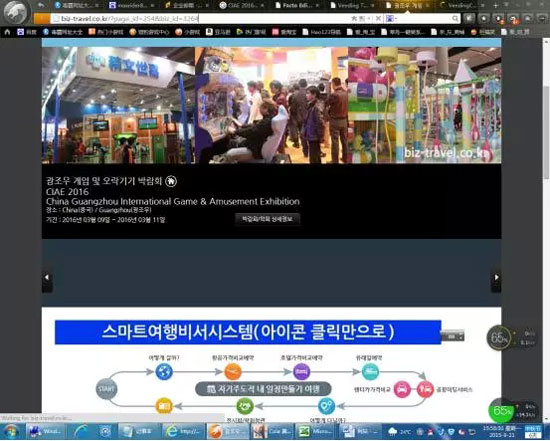Screen dimensions: 550x441
Task: Click the back arrow in browser toolbar
Action: coord(41,5)
